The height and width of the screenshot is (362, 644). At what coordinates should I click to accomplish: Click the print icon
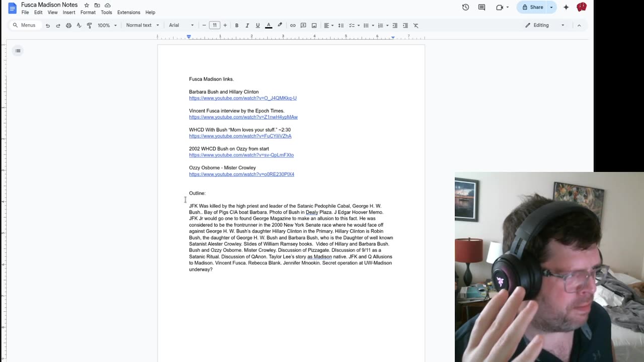[68, 25]
